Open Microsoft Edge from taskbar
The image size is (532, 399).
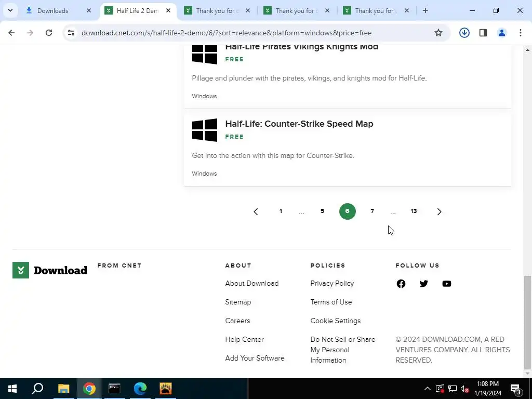click(140, 389)
